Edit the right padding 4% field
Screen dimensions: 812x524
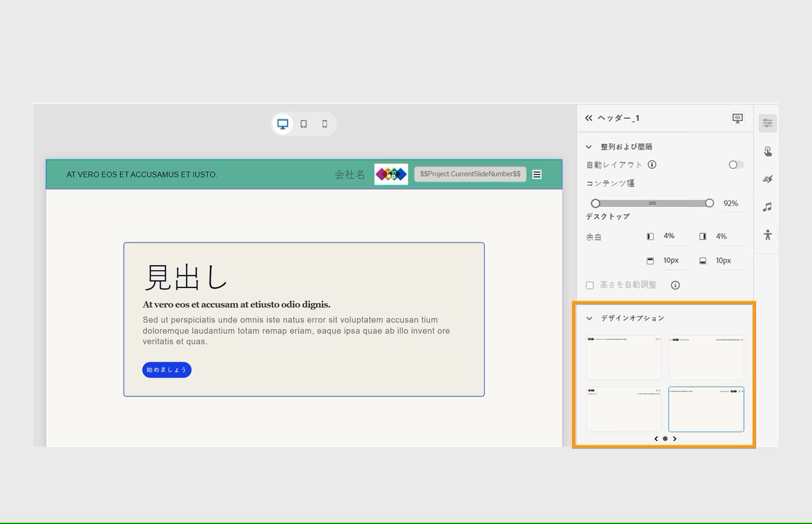pos(729,236)
